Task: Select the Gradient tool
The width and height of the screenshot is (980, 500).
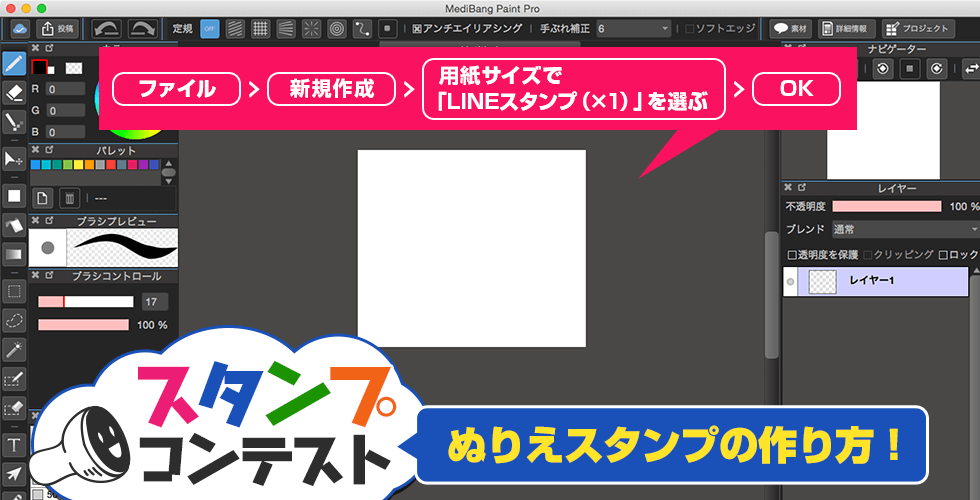Action: coord(14,254)
